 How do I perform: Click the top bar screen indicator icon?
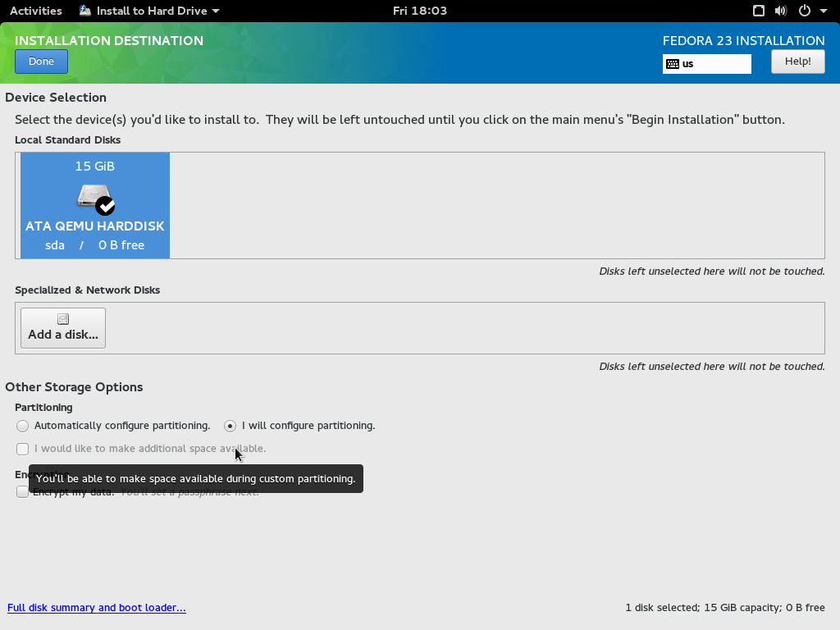759,11
